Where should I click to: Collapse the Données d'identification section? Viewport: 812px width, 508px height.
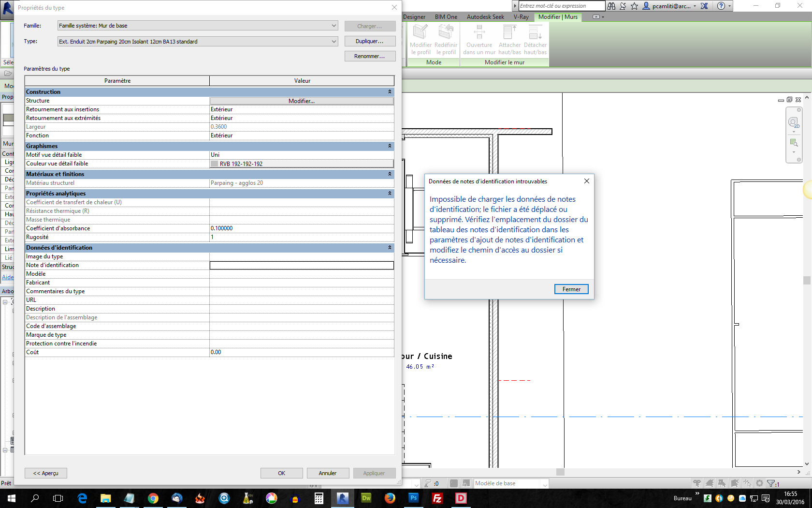[x=390, y=248]
